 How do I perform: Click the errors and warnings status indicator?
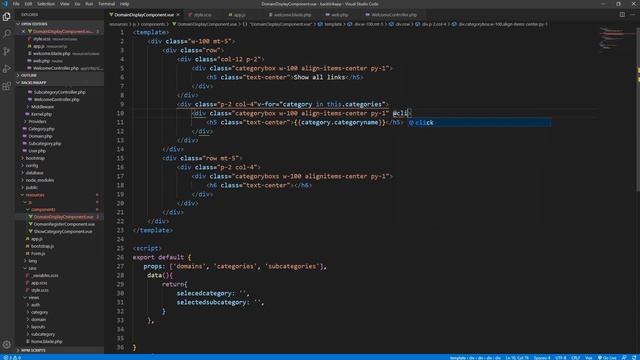[x=12, y=358]
